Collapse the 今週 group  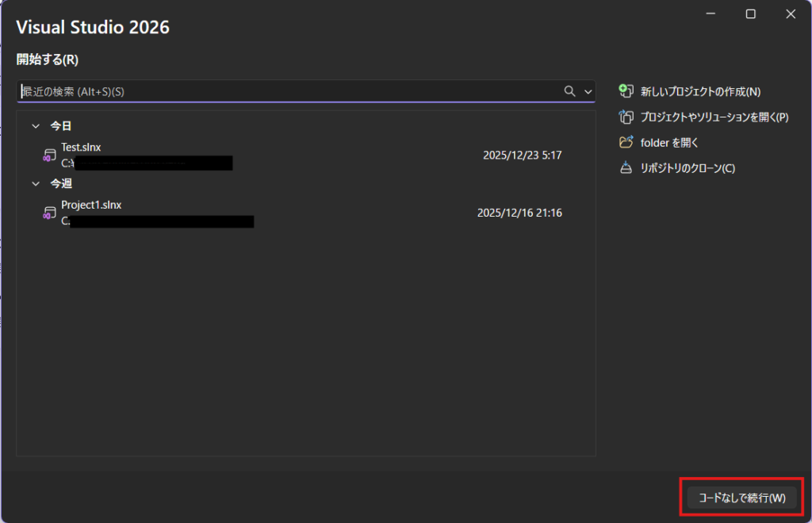click(35, 183)
